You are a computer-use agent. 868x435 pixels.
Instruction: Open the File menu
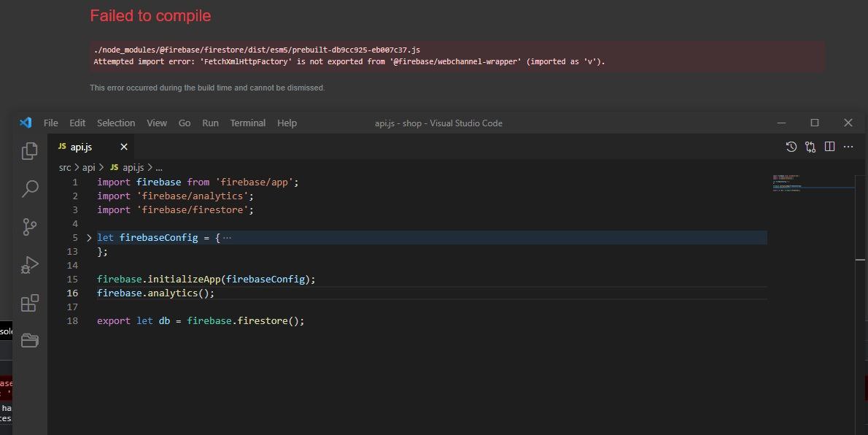pos(50,123)
